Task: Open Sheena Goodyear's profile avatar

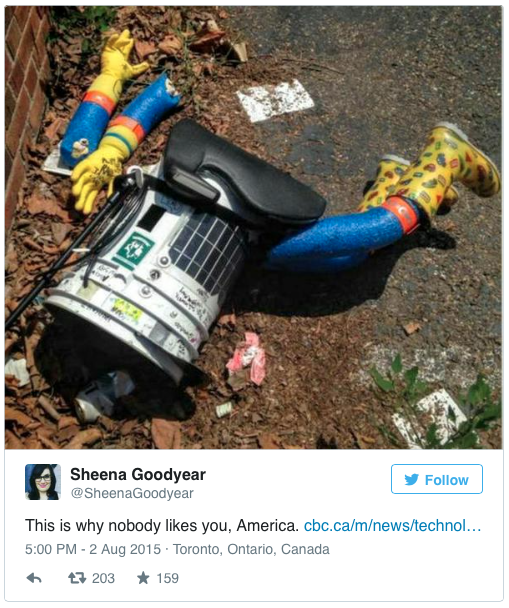Action: coord(43,482)
